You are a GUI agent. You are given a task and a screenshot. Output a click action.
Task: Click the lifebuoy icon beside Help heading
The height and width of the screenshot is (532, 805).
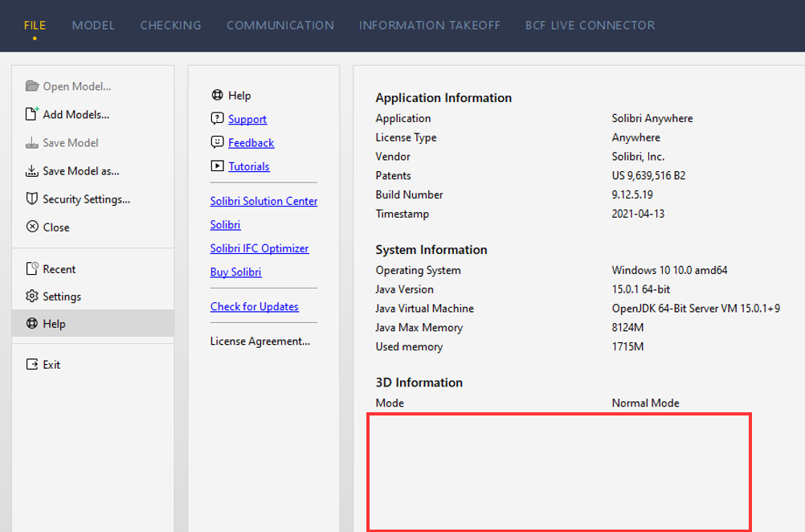217,95
